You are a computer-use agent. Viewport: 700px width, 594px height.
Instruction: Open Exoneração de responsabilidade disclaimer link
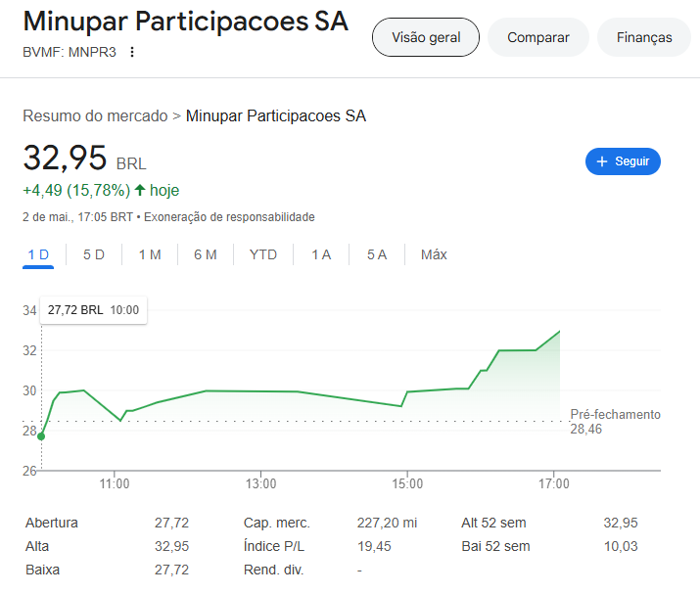(x=229, y=217)
